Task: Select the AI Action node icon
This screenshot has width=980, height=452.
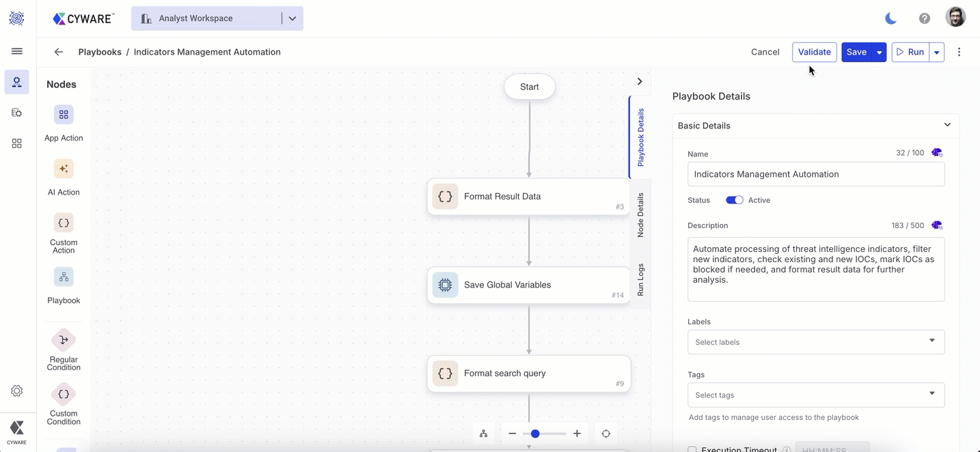Action: pos(64,169)
